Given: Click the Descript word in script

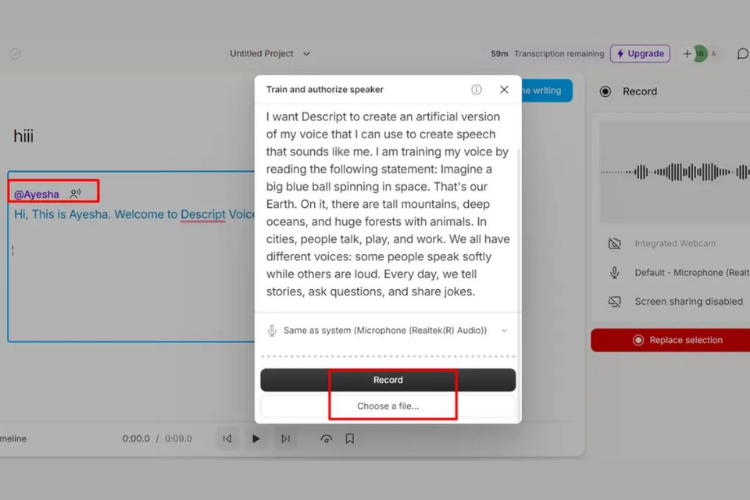Looking at the screenshot, I should point(203,214).
